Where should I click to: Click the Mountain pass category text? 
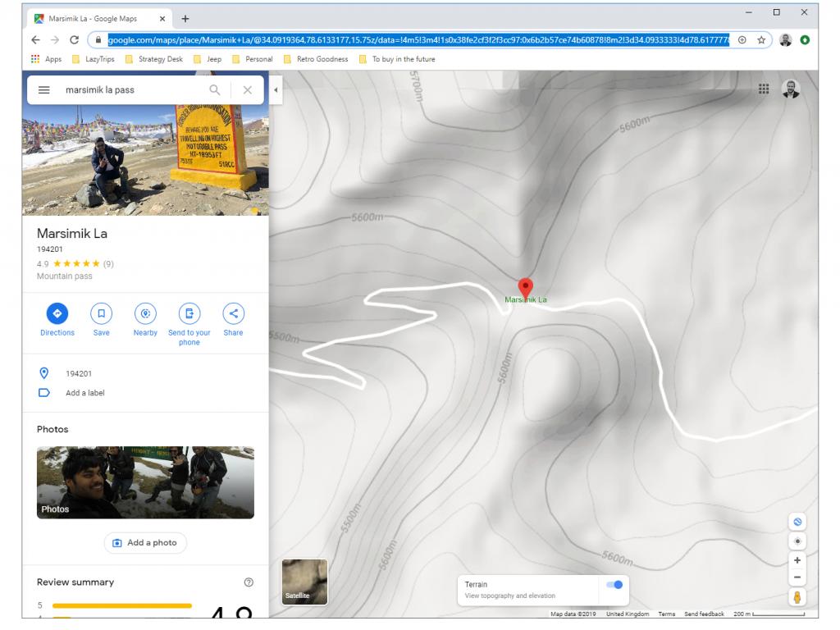pos(64,276)
